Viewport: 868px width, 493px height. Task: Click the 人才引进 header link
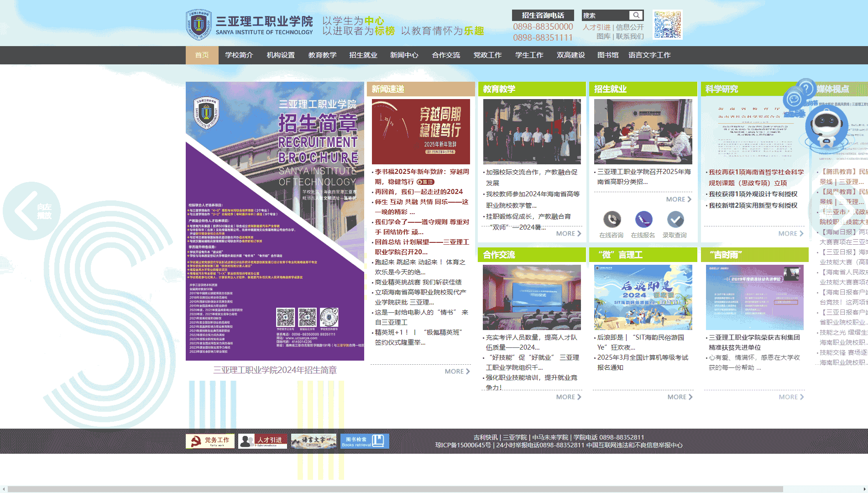click(x=596, y=27)
